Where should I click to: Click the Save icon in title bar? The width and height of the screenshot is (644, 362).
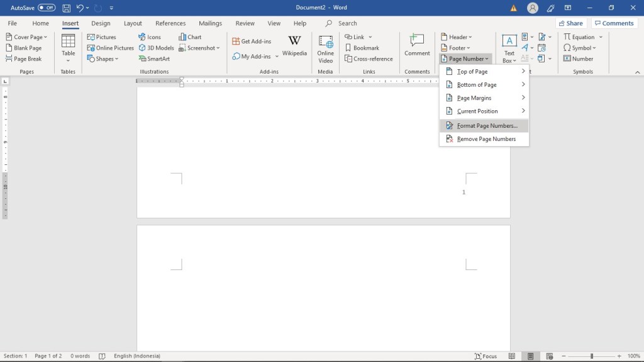(x=66, y=8)
